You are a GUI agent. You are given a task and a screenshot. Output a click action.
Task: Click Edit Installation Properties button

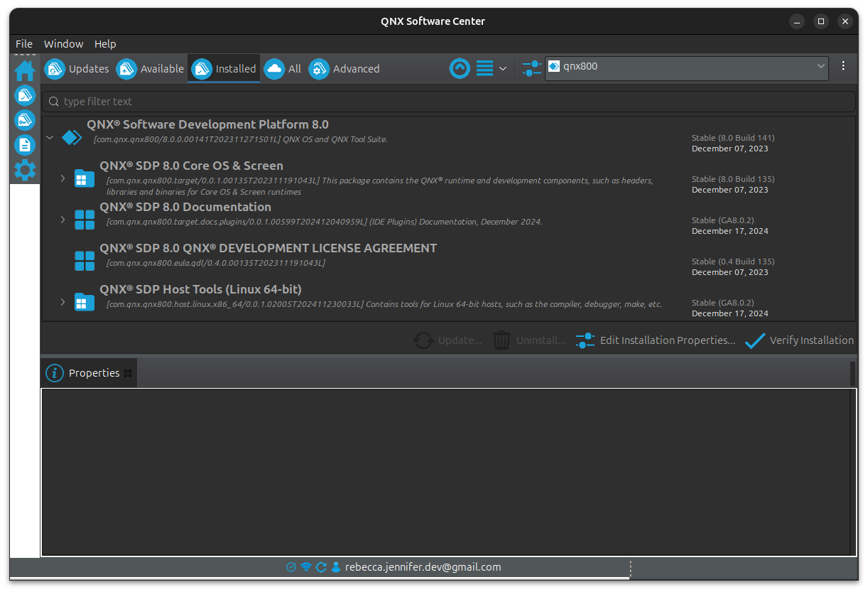pyautogui.click(x=655, y=340)
